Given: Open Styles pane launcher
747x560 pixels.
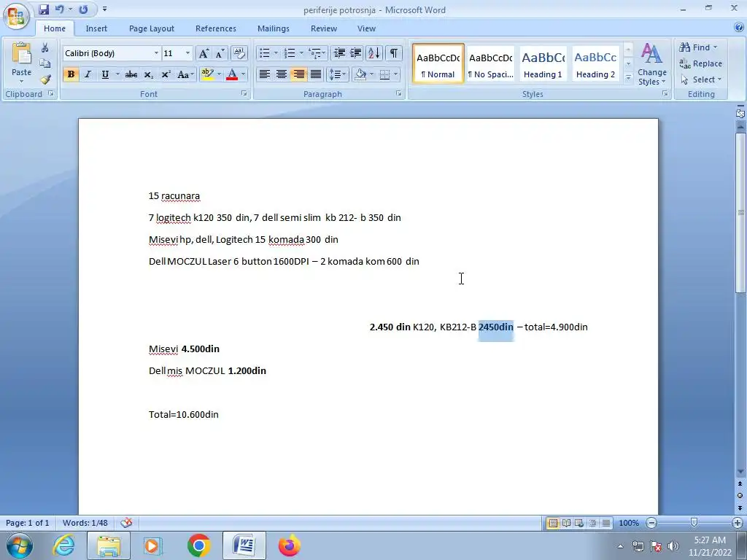Looking at the screenshot, I should coord(665,94).
